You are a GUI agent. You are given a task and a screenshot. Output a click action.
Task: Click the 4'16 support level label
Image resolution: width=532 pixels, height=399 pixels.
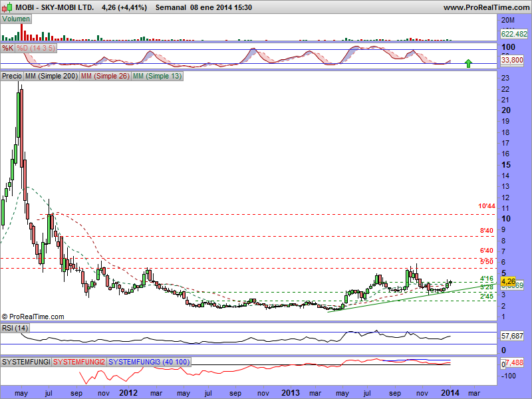[487, 279]
